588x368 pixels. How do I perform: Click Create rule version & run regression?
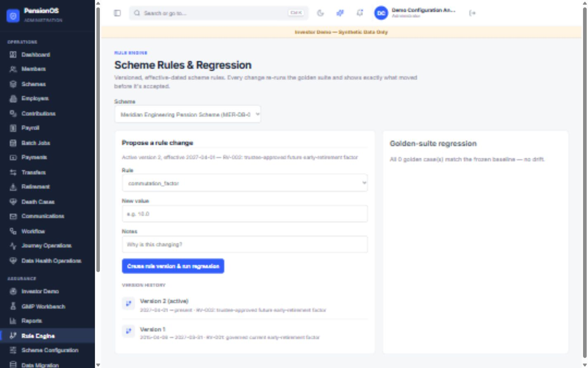click(x=173, y=266)
